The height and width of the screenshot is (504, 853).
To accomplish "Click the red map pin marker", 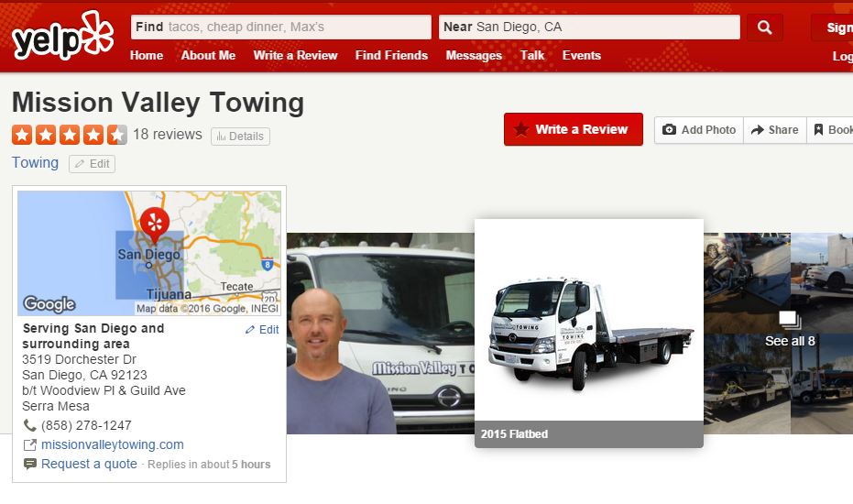I will [155, 225].
